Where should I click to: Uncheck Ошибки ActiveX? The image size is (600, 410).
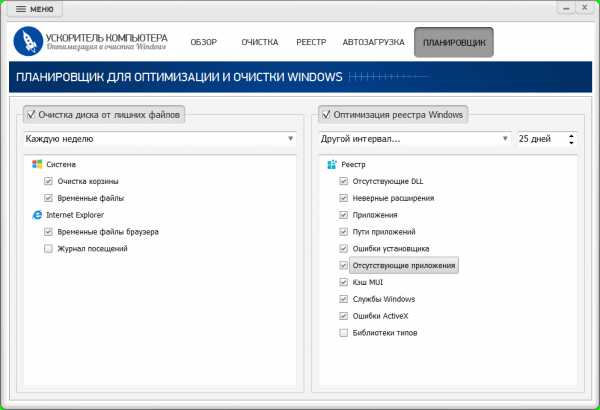coord(344,316)
